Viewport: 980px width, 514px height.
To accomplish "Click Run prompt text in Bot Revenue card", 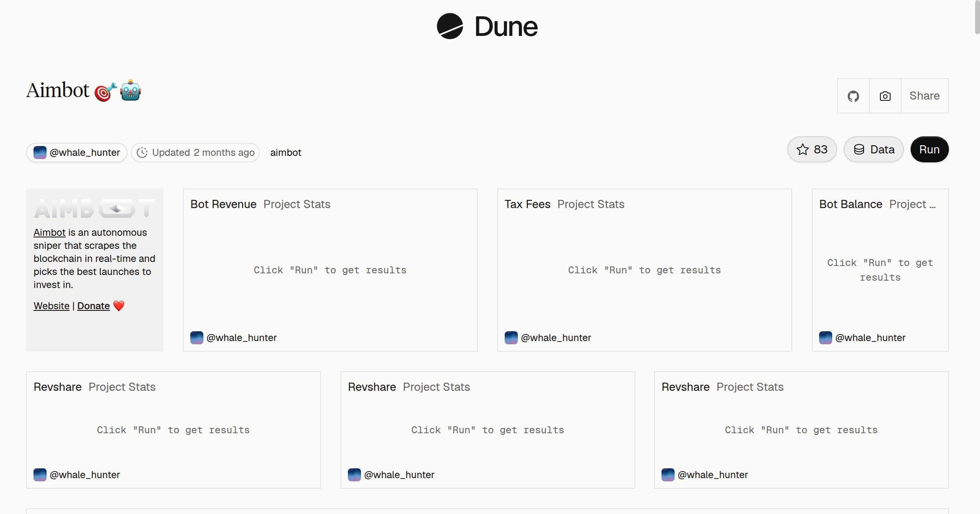I will (x=330, y=270).
